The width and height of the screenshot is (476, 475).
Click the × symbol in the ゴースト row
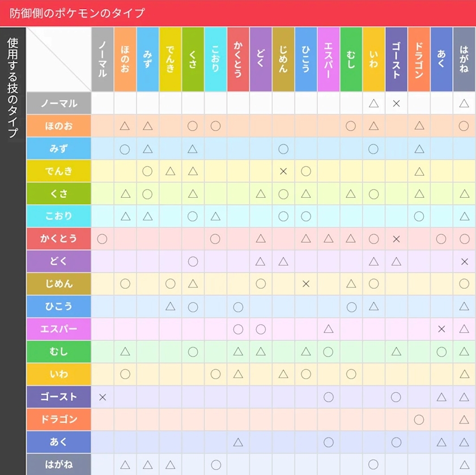tap(103, 397)
